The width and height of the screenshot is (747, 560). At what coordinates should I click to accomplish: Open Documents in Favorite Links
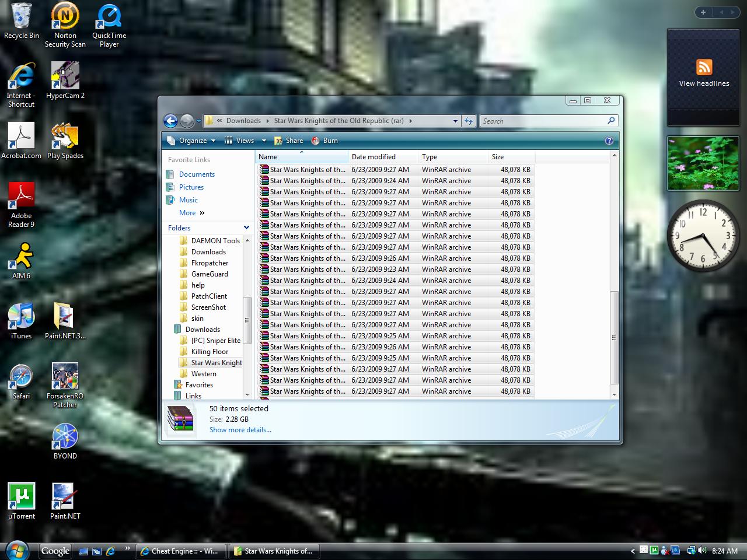(197, 174)
